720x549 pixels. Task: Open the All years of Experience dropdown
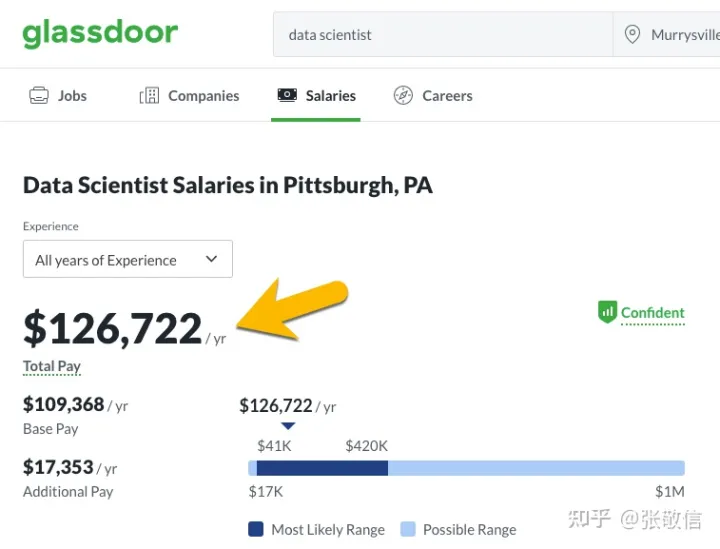pyautogui.click(x=128, y=259)
